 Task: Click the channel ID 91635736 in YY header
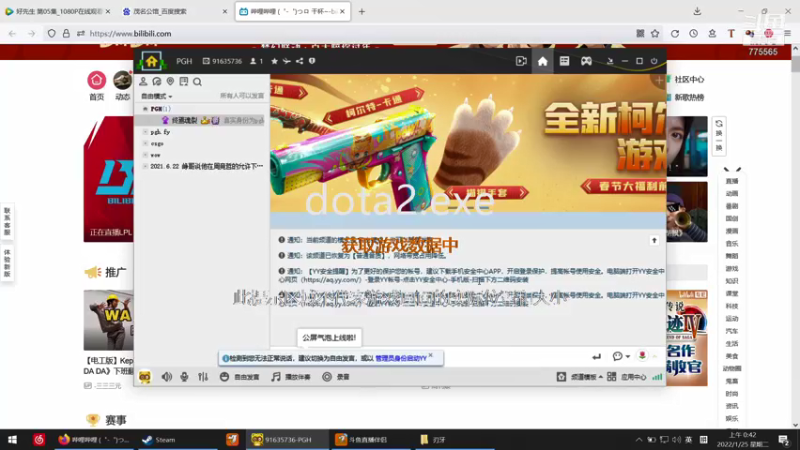tap(222, 61)
